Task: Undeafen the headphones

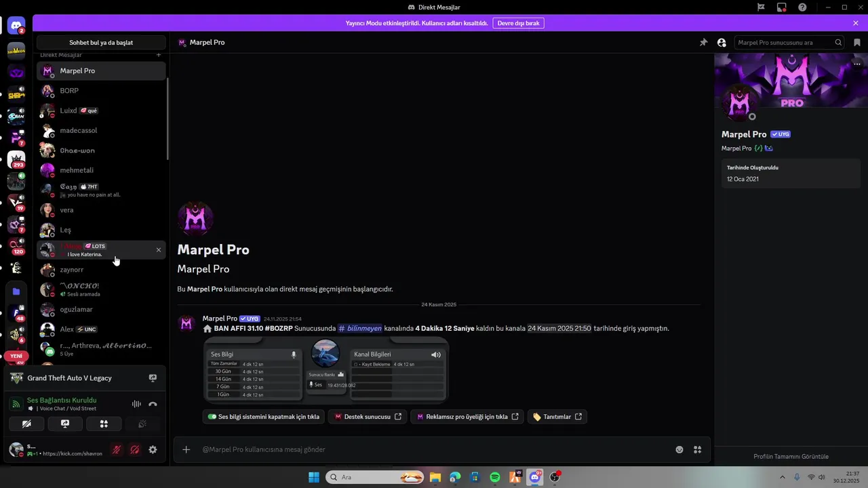Action: 135,449
